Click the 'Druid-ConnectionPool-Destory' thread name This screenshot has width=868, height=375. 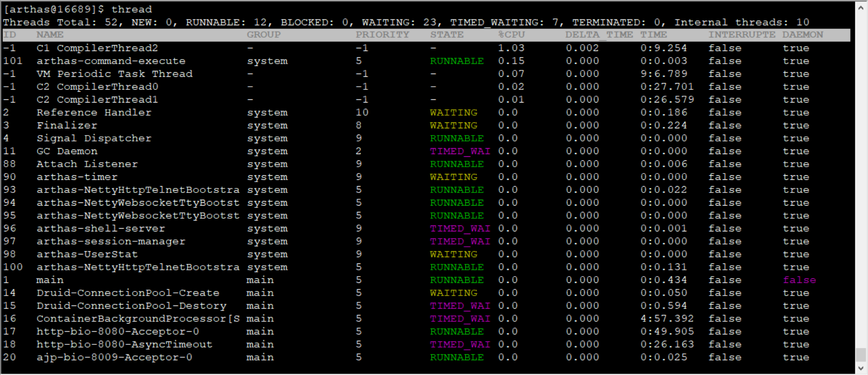click(x=131, y=306)
